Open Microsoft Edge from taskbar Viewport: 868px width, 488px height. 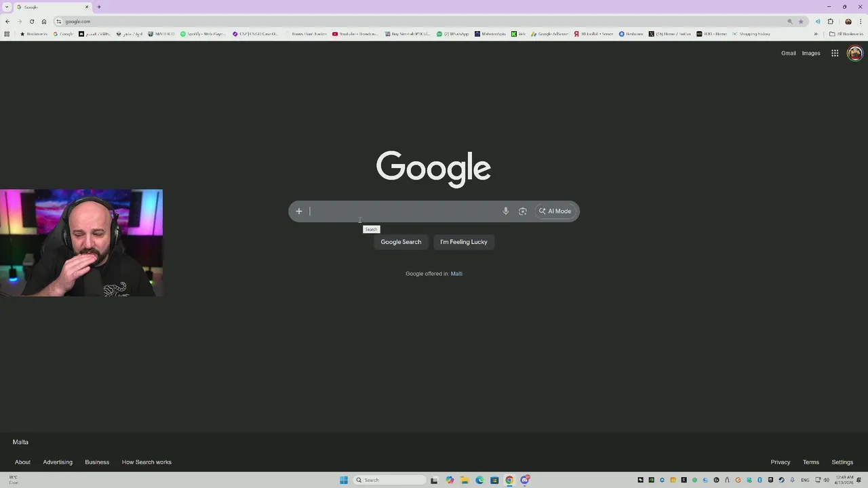pyautogui.click(x=479, y=480)
